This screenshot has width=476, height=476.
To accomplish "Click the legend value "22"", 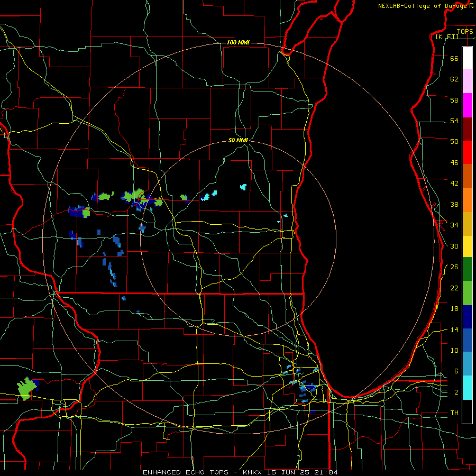I will click(454, 288).
